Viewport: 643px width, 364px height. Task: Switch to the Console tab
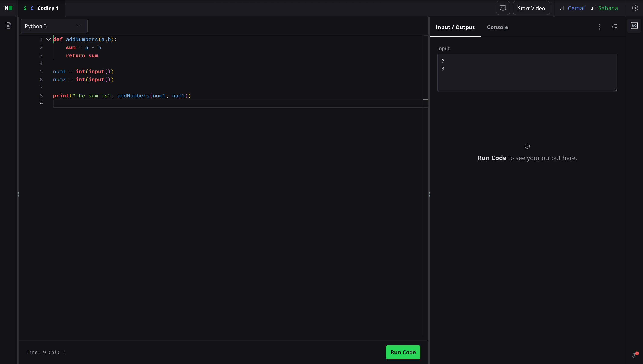(497, 27)
